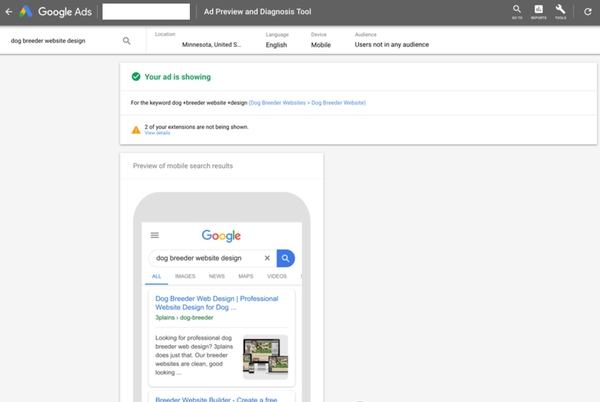Screen dimensions: 600x402
Task: Click the orange extensions warning triangle
Action: [x=136, y=130]
